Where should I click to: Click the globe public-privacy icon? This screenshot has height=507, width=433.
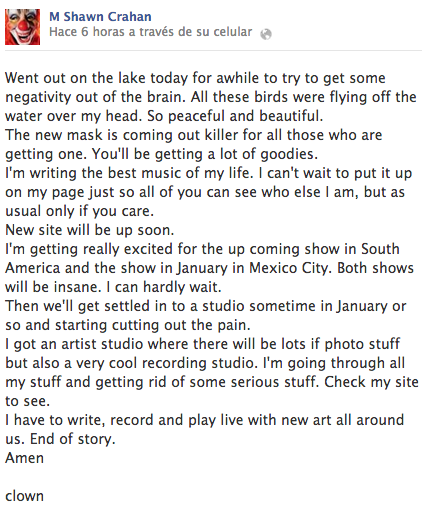pyautogui.click(x=266, y=34)
